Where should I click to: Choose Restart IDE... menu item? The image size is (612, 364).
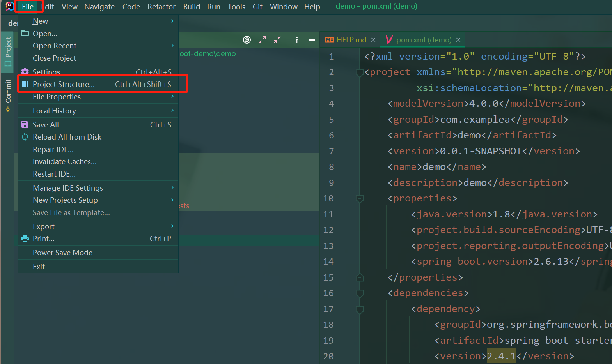click(x=98, y=174)
